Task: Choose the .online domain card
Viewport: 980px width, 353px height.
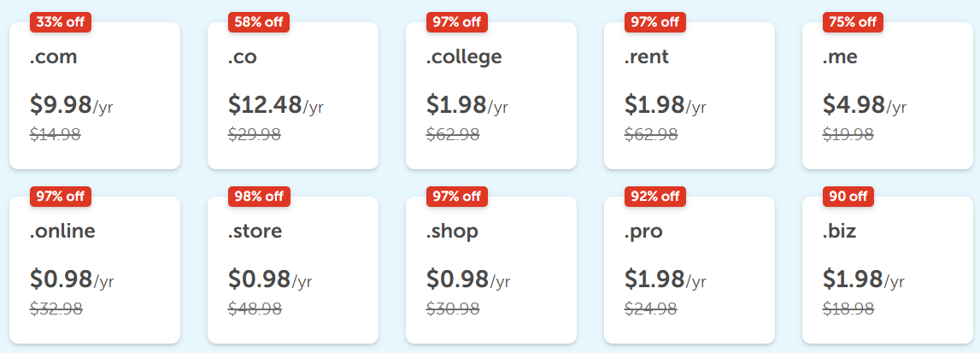Action: (x=94, y=270)
